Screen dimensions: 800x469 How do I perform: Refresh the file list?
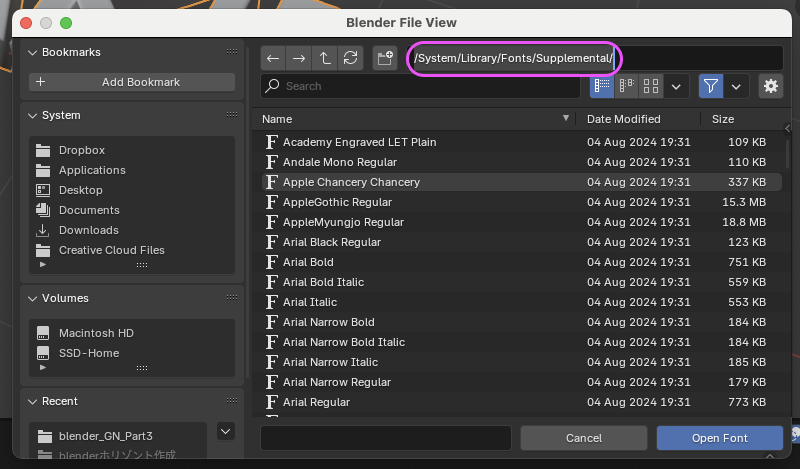point(351,58)
